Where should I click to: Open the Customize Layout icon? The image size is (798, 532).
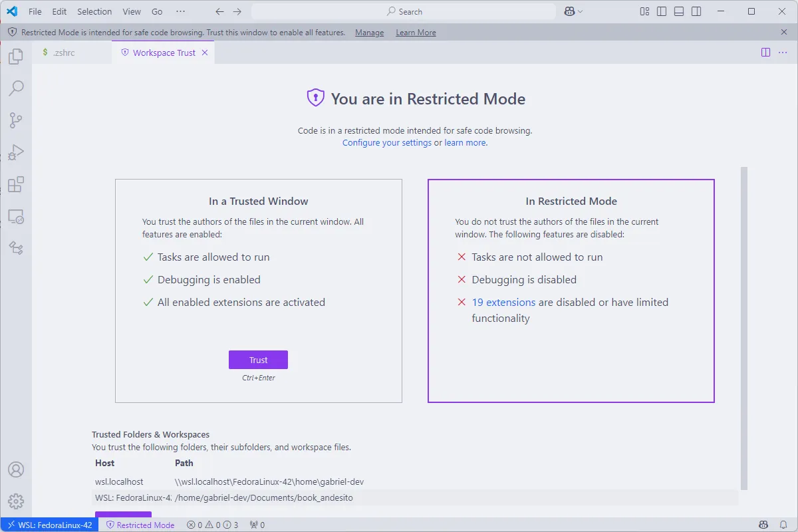tap(644, 11)
